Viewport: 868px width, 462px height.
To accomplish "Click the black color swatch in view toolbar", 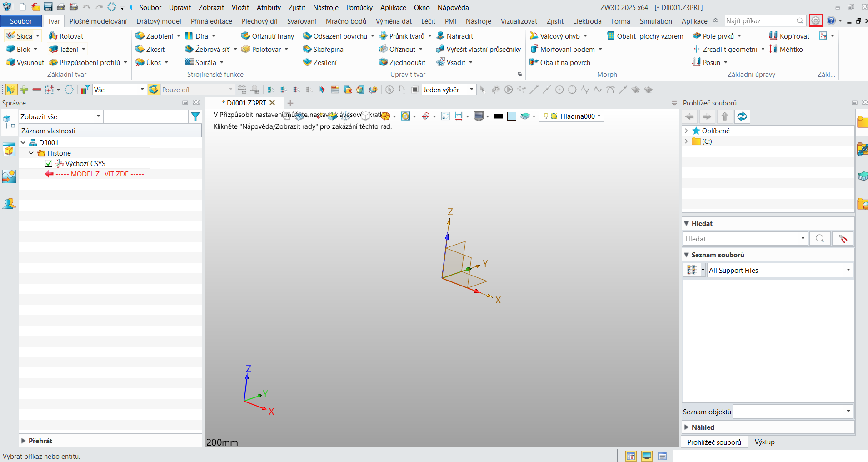I will [499, 116].
